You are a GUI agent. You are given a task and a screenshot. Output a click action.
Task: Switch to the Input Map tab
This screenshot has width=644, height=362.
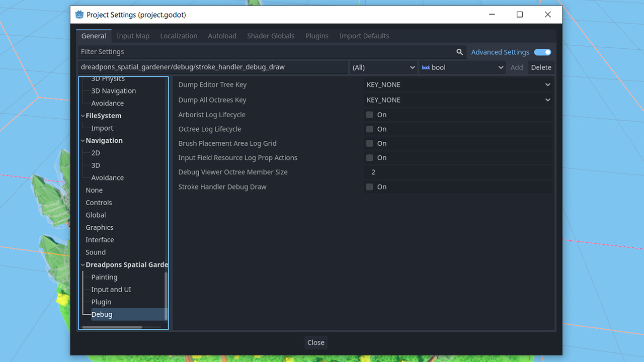(133, 36)
